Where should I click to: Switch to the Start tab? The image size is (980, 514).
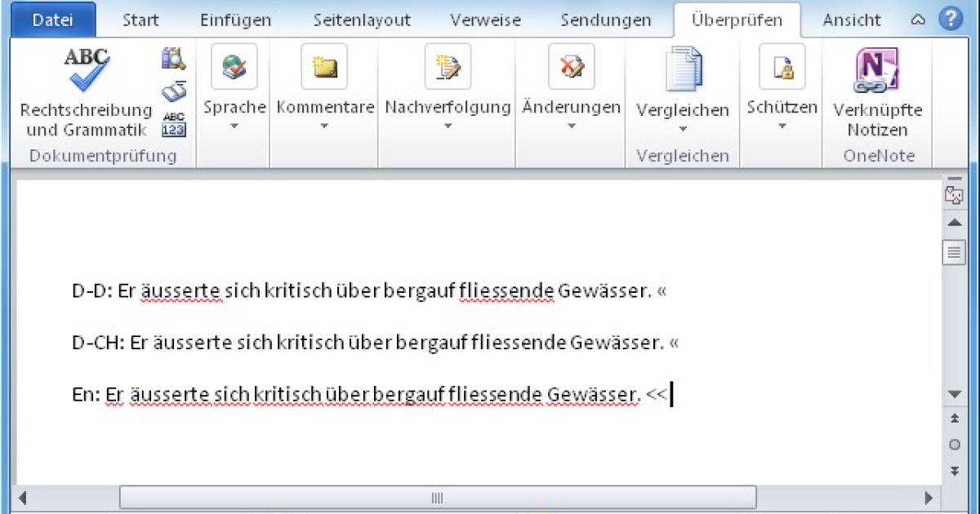140,19
